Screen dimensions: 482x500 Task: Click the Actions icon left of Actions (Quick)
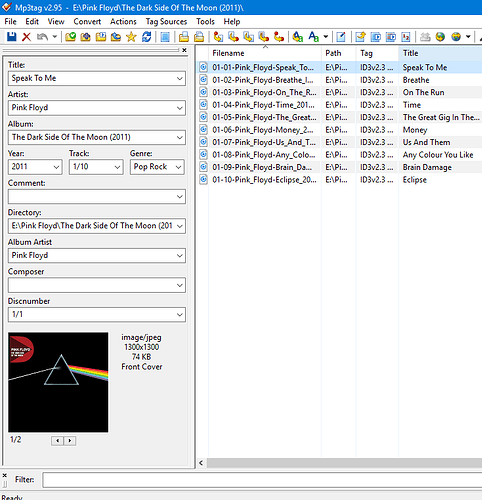(x=297, y=37)
